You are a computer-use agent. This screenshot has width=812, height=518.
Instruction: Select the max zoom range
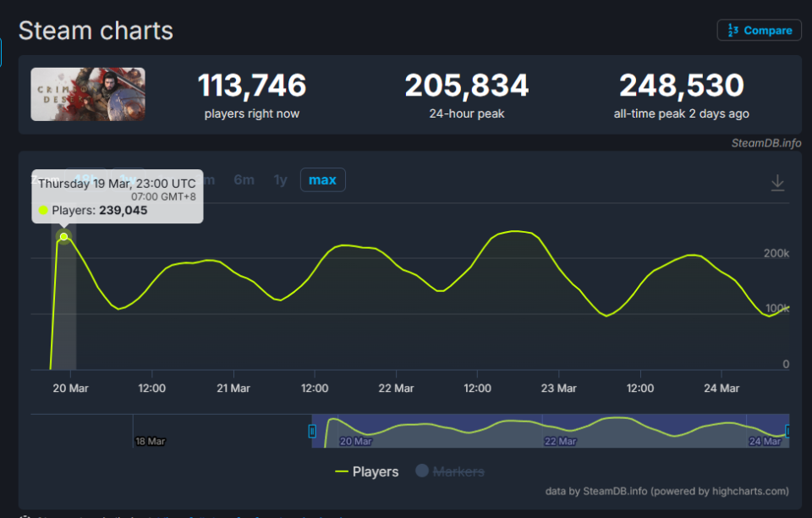tap(322, 179)
